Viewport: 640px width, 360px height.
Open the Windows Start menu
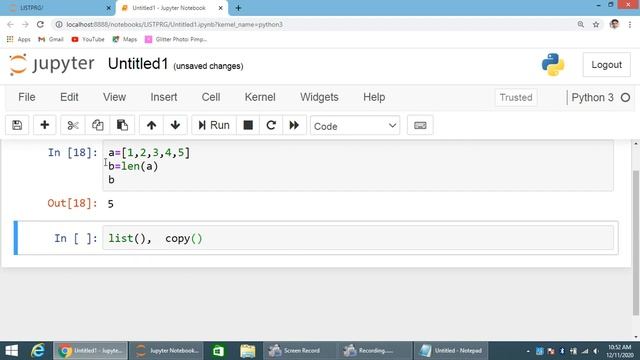tap(11, 351)
